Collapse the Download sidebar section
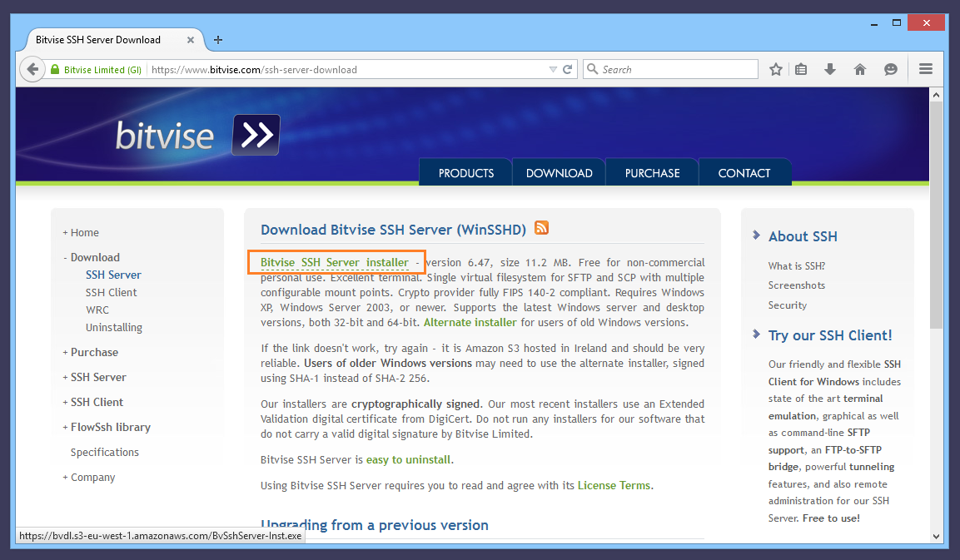 (65, 258)
